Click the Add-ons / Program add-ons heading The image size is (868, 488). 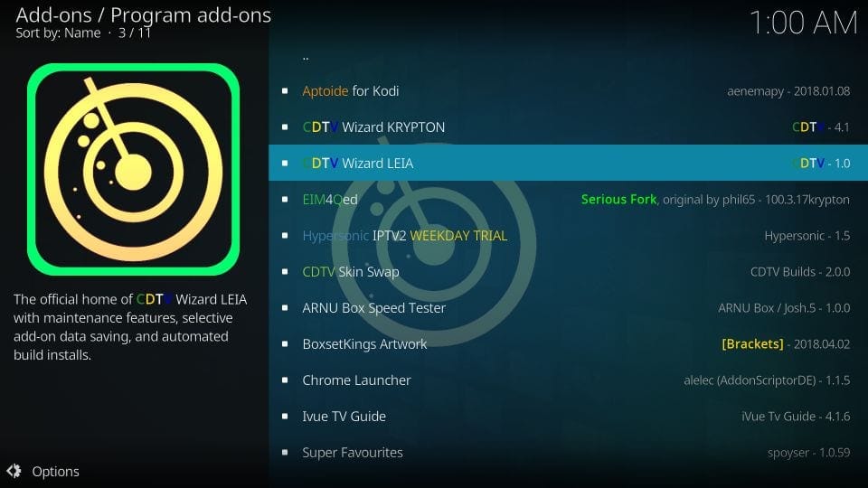point(144,15)
